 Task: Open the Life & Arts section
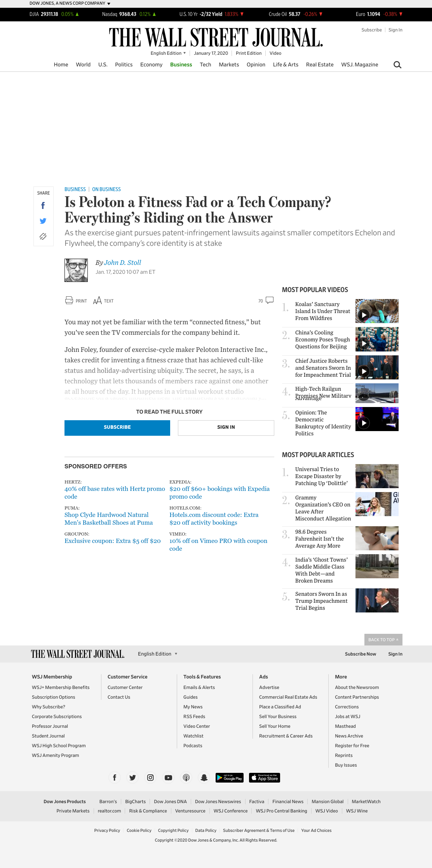click(x=286, y=64)
